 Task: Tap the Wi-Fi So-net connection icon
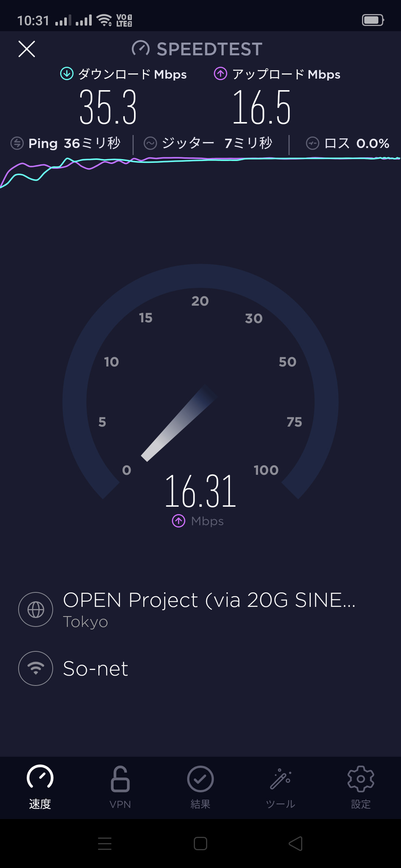[x=36, y=668]
